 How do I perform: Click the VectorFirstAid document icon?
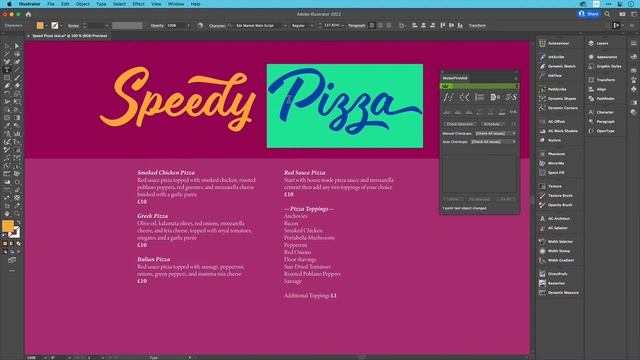pos(495,97)
